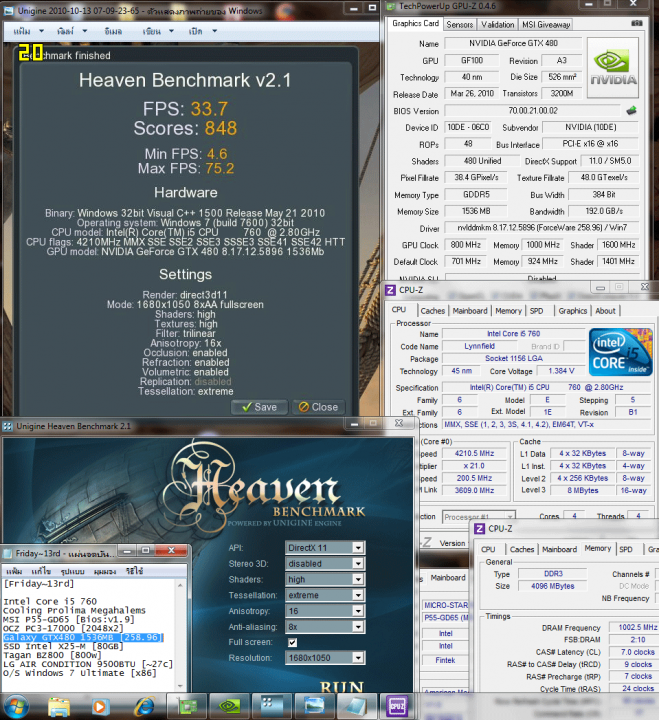Open Mainboard tab in upper CPU-Z window
The image size is (659, 720).
coord(470,311)
